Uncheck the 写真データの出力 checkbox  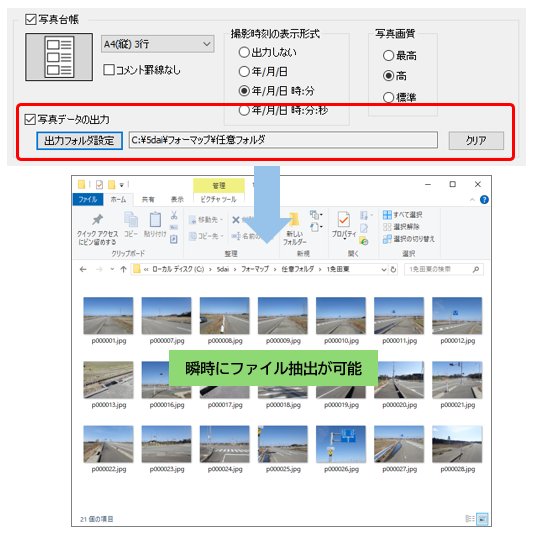[x=30, y=119]
